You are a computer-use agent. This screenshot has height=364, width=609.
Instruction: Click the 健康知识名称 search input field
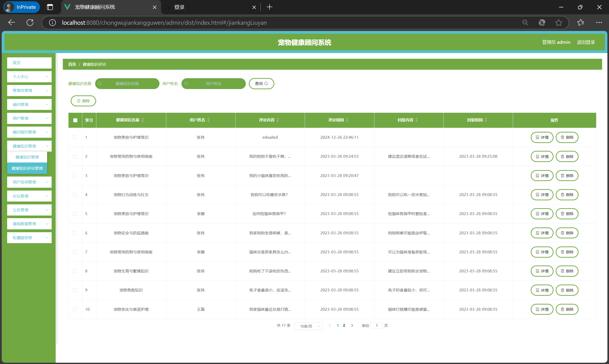point(127,84)
